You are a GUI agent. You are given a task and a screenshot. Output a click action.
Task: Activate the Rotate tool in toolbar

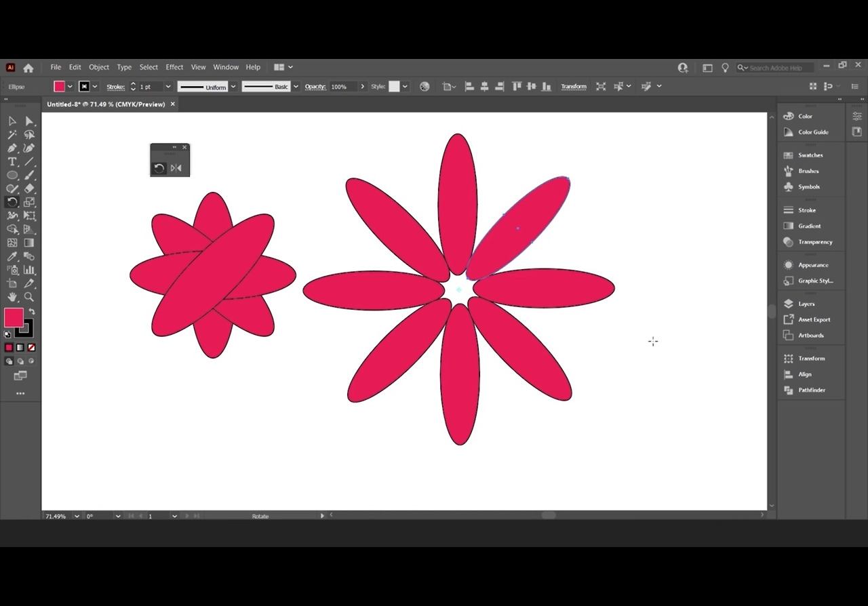[12, 202]
